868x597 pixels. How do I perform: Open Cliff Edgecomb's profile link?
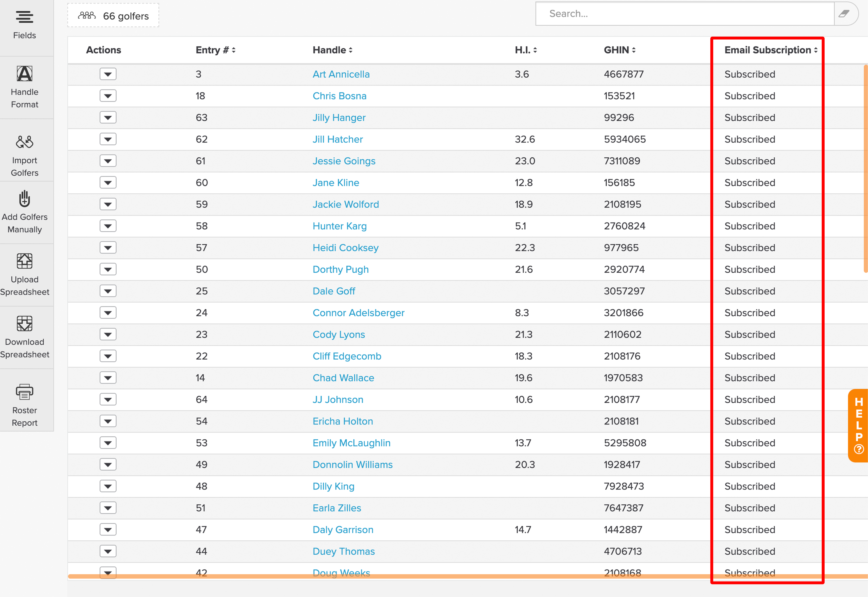pos(347,356)
